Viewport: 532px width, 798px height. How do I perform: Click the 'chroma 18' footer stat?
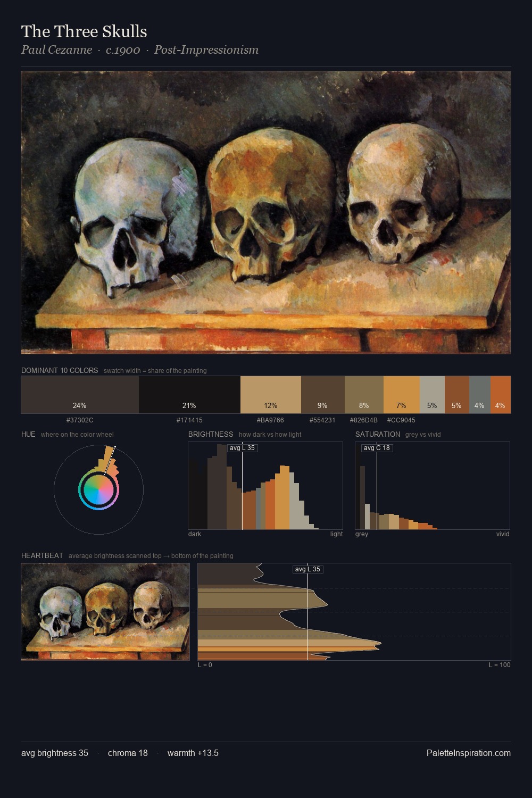click(128, 753)
